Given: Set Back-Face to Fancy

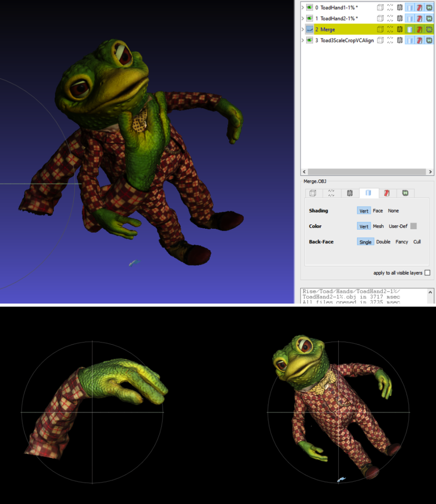Looking at the screenshot, I should tap(402, 242).
